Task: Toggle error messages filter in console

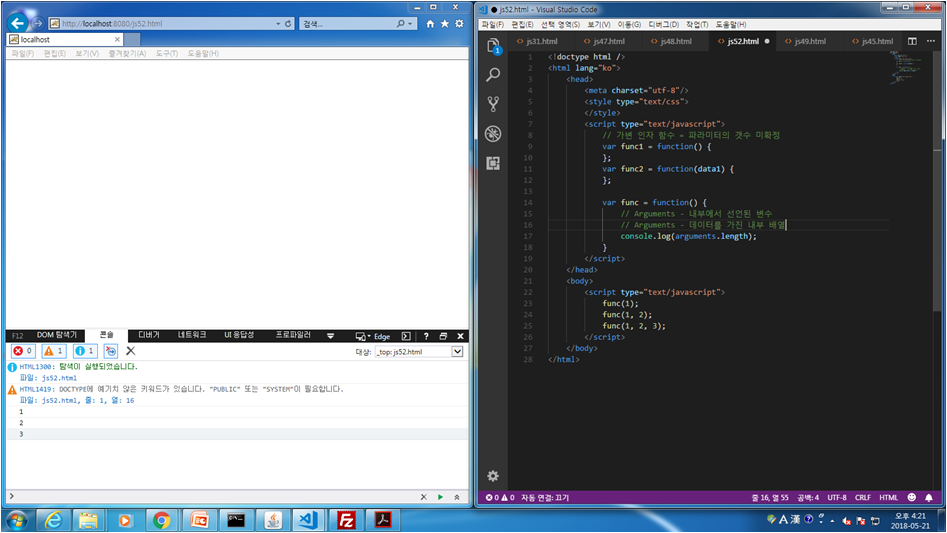Action: tap(23, 351)
